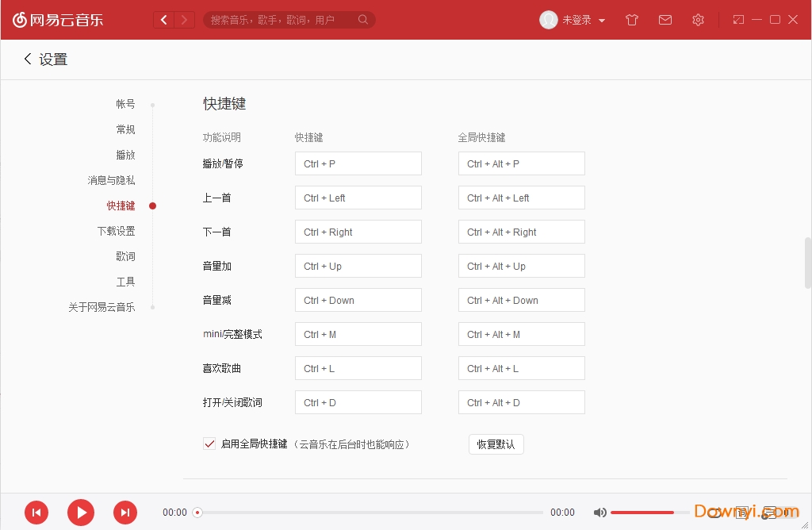Select 歌词 in settings sidebar
Image resolution: width=812 pixels, height=530 pixels.
[125, 256]
